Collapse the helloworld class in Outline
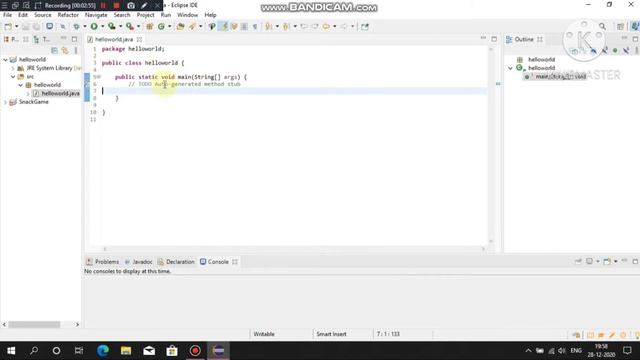The height and width of the screenshot is (360, 640). tap(511, 68)
